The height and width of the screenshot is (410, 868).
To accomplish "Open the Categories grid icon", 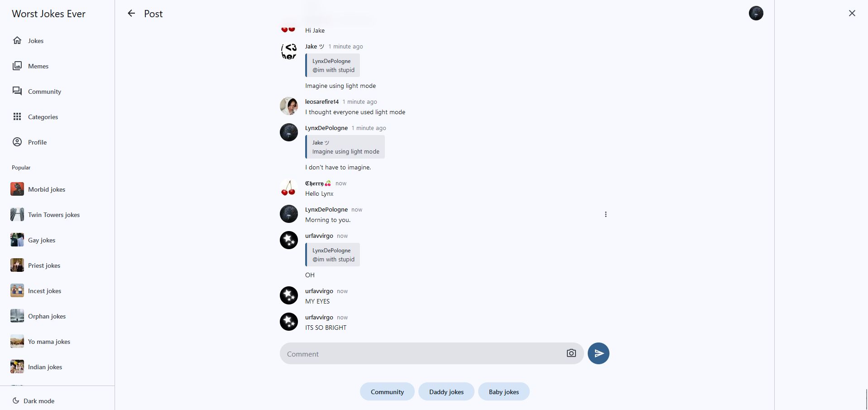I will (17, 117).
